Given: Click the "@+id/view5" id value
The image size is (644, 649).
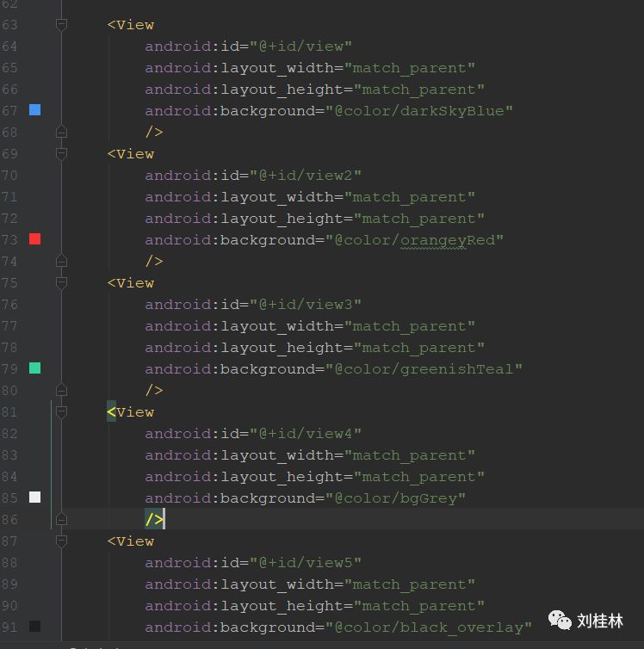Looking at the screenshot, I should pos(306,563).
